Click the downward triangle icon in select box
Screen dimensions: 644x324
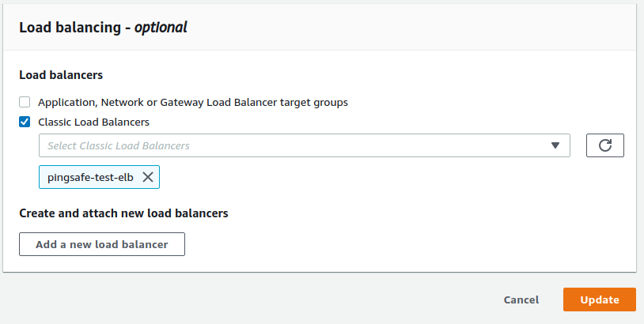[555, 145]
